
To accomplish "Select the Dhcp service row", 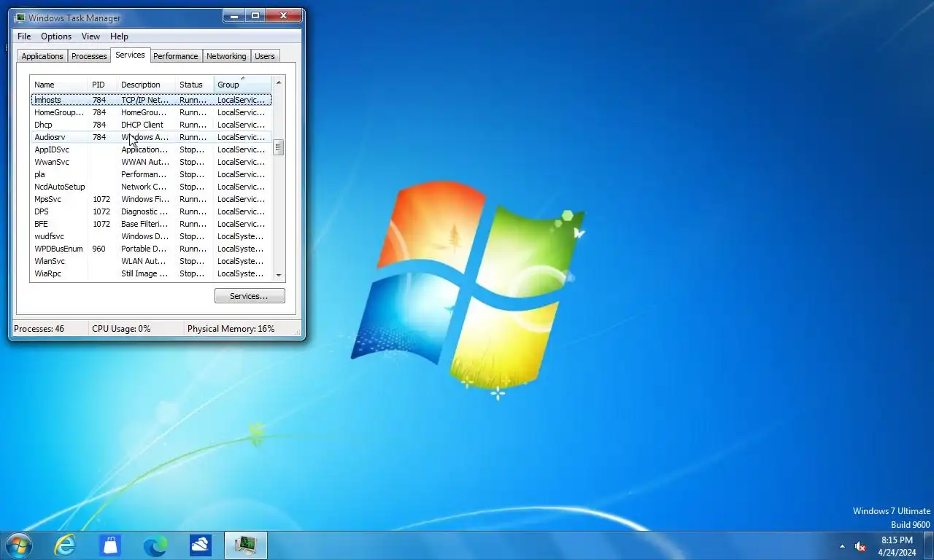I will click(x=151, y=125).
